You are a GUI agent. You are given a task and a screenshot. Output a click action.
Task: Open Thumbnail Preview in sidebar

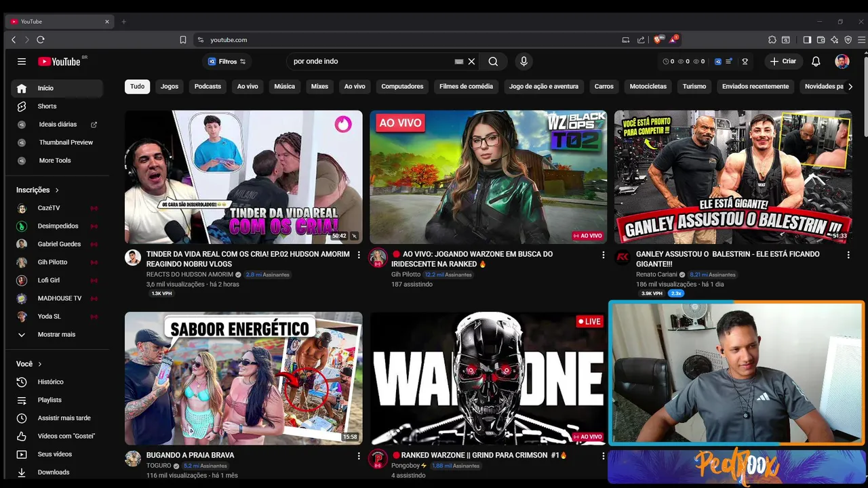pos(57,142)
